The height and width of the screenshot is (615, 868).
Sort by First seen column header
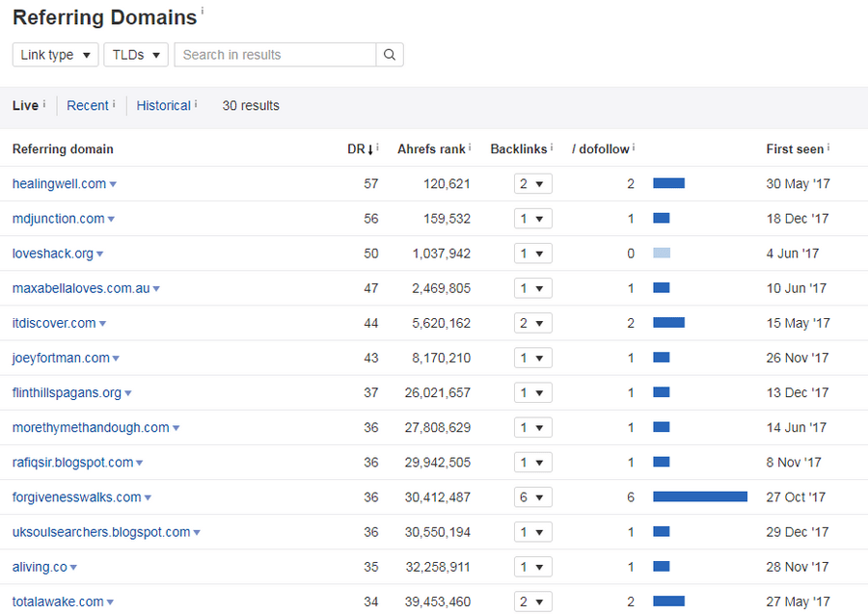point(795,149)
